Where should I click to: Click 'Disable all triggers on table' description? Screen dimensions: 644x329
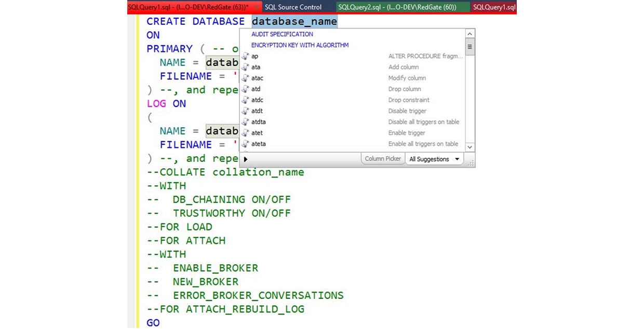(424, 122)
